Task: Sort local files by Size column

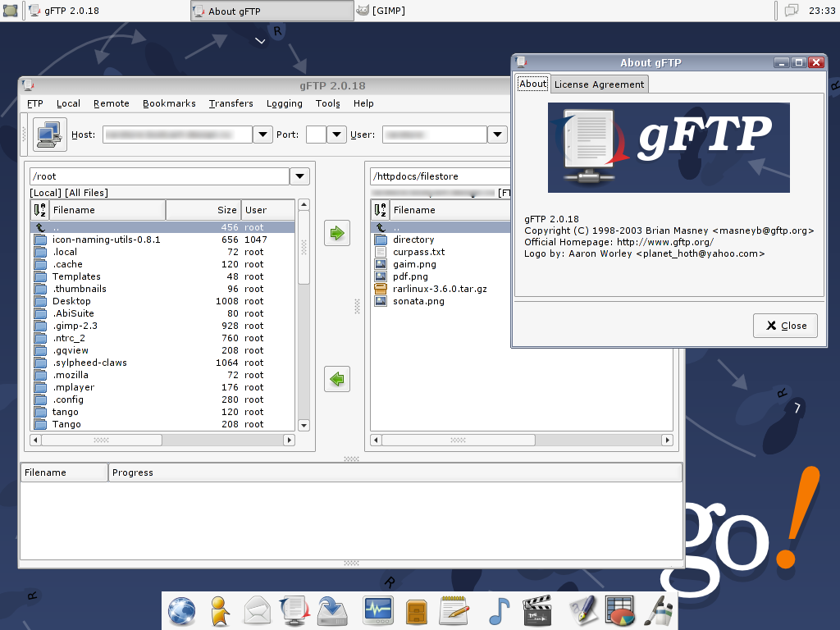Action: click(203, 210)
